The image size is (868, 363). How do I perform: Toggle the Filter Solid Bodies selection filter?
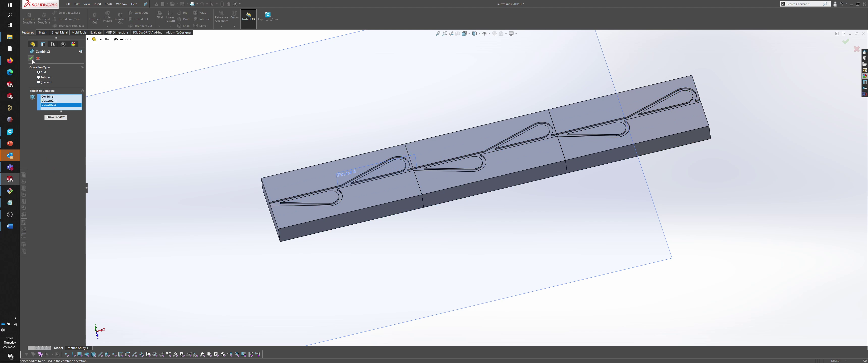click(x=94, y=354)
